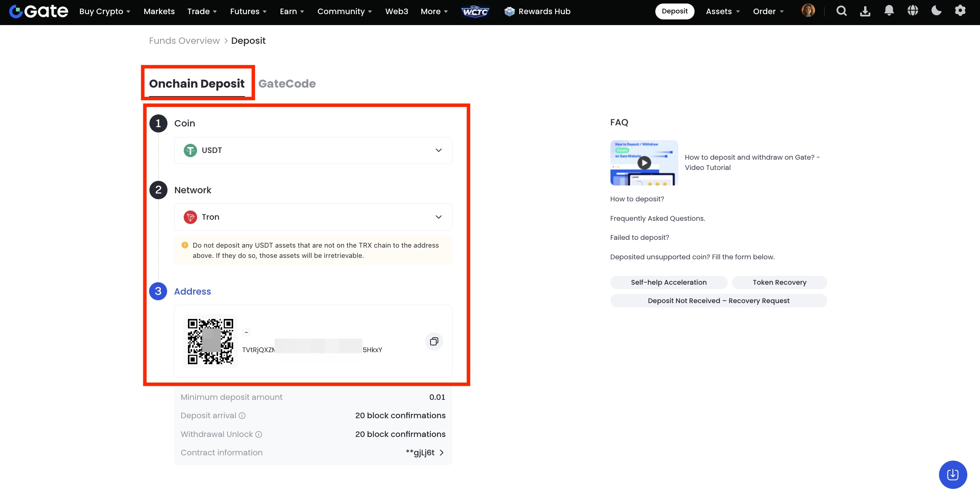Open Funds Overview breadcrumb link
This screenshot has width=980, height=491.
click(x=184, y=40)
